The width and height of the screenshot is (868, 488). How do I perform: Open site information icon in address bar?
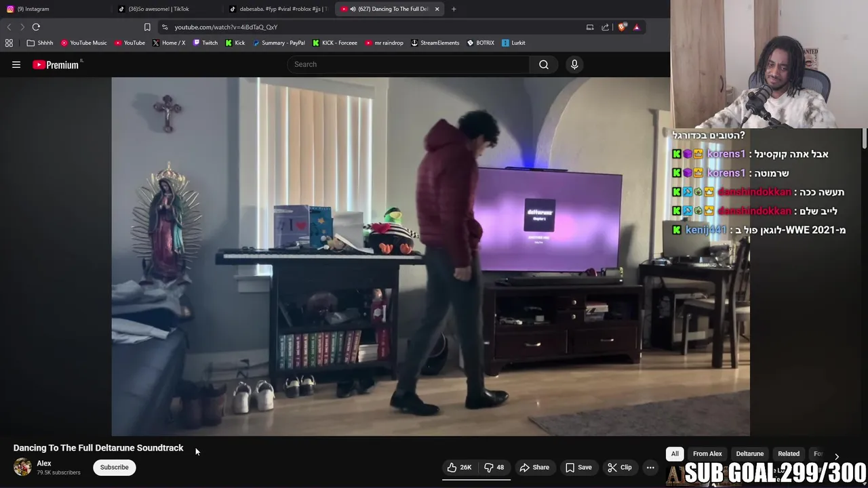point(165,27)
